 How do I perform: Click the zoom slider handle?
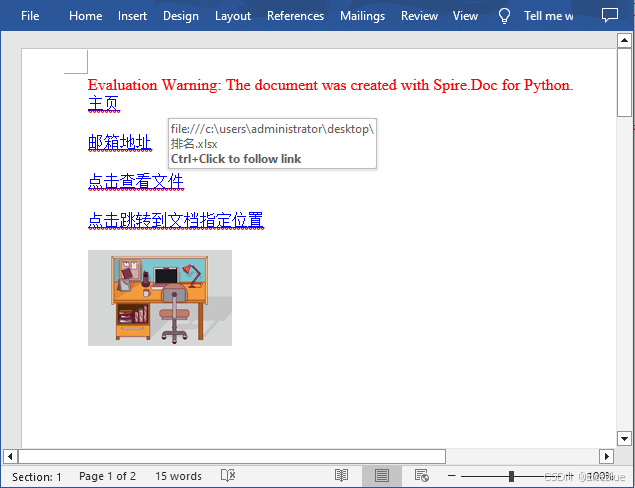(x=511, y=476)
